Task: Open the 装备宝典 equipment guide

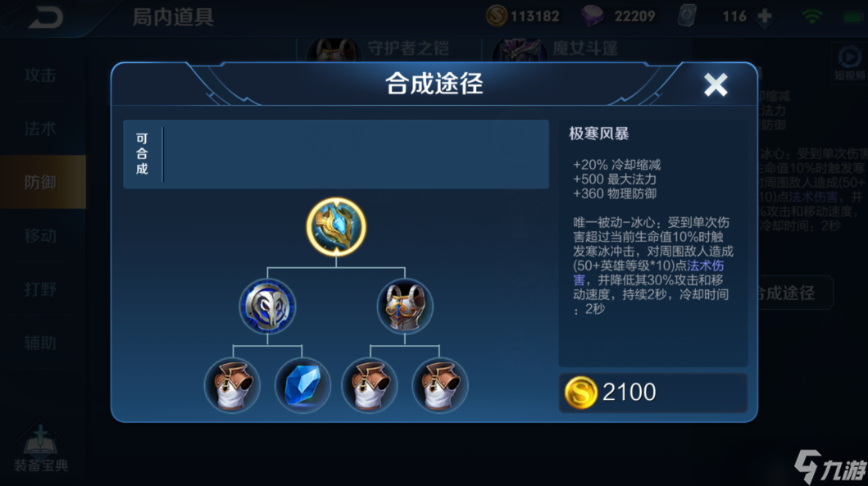Action: coord(40,449)
